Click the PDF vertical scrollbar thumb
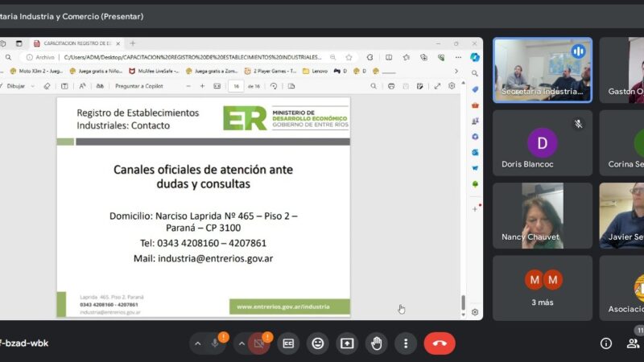Image resolution: width=644 pixels, height=362 pixels. 464,303
